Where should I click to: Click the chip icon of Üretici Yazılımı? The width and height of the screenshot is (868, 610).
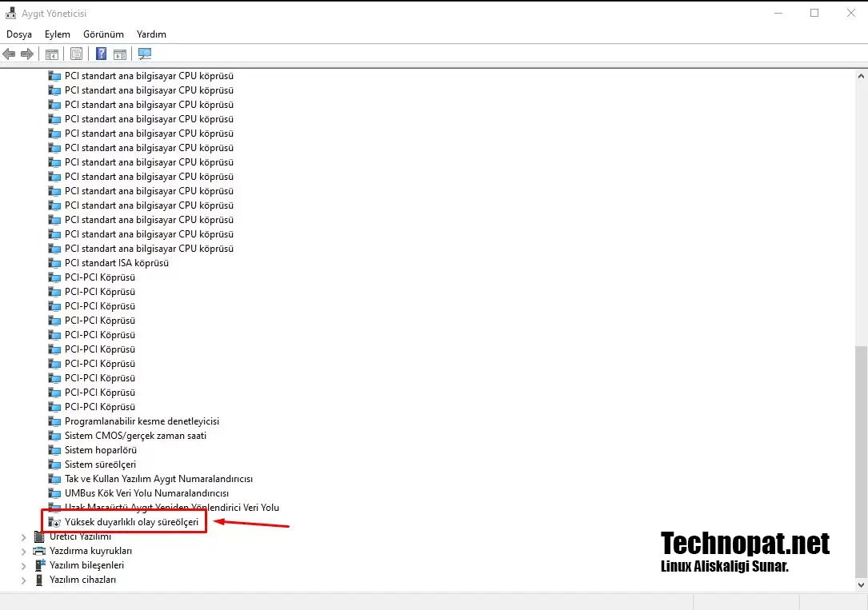tap(38, 536)
